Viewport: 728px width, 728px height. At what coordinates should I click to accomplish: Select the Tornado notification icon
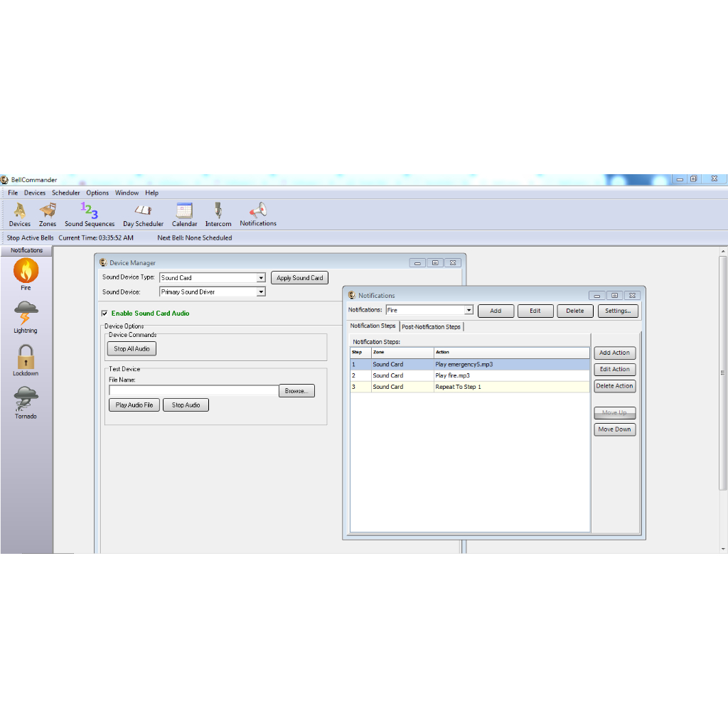(26, 400)
